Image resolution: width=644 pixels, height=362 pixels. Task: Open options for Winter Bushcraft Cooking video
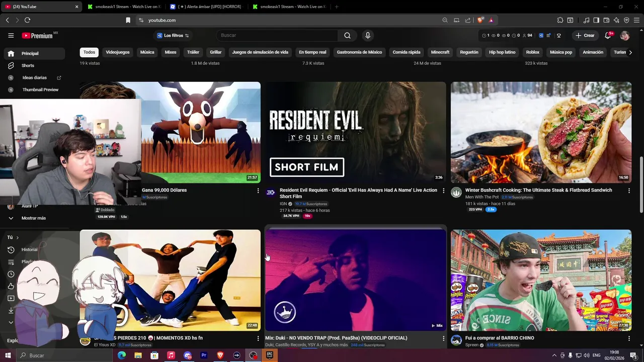coord(629,191)
